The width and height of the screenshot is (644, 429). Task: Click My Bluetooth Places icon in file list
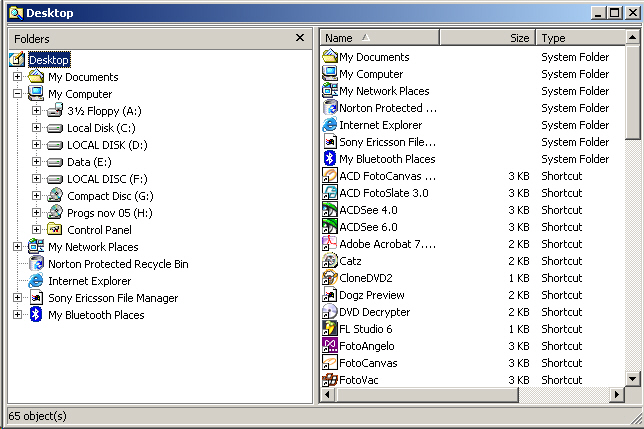[x=330, y=158]
